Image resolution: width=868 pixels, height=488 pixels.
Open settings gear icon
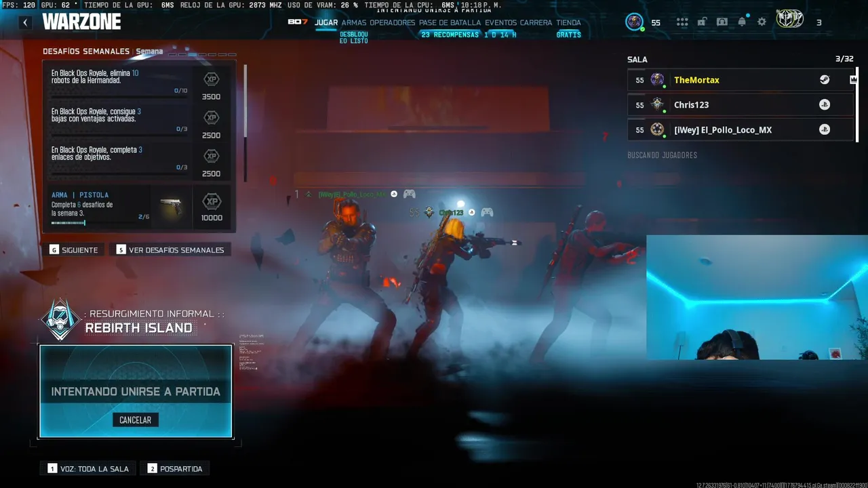(x=762, y=22)
